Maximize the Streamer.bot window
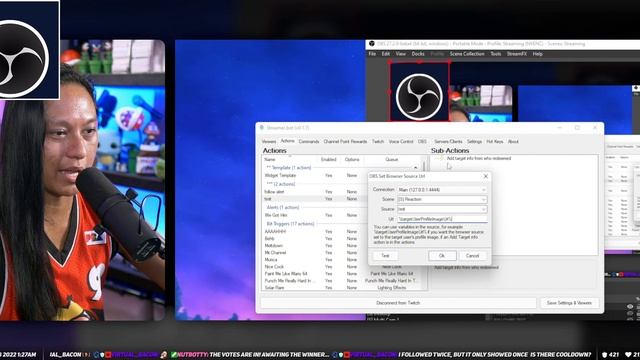640x360 pixels. (x=577, y=128)
